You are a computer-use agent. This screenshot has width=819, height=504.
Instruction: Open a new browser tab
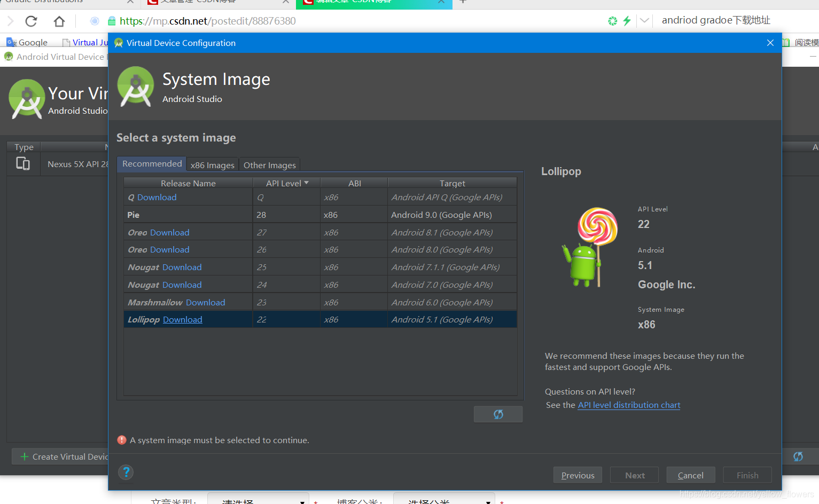click(x=463, y=2)
